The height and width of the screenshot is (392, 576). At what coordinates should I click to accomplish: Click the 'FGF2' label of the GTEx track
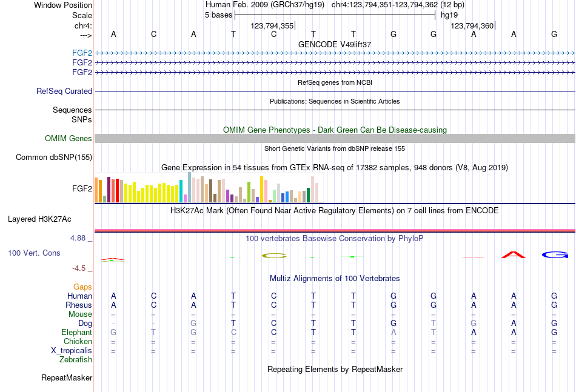tap(82, 188)
